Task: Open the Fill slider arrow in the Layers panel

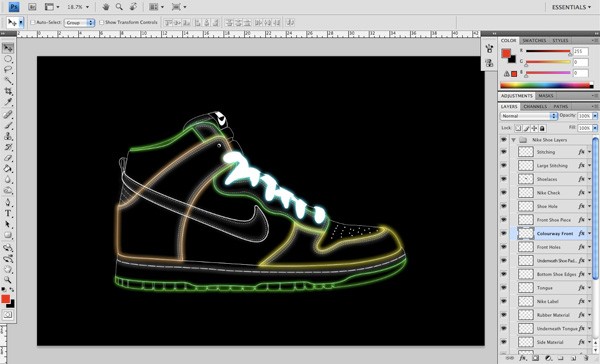Action: (595, 128)
